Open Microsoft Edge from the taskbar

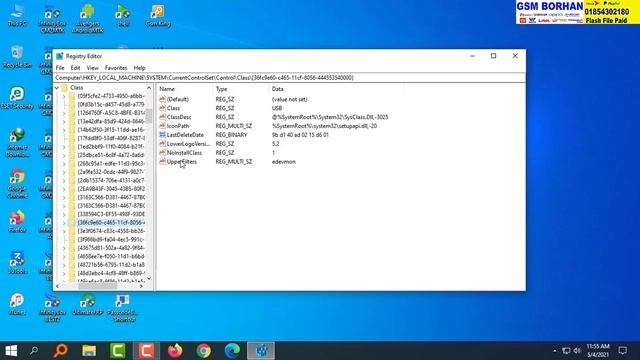(x=232, y=351)
